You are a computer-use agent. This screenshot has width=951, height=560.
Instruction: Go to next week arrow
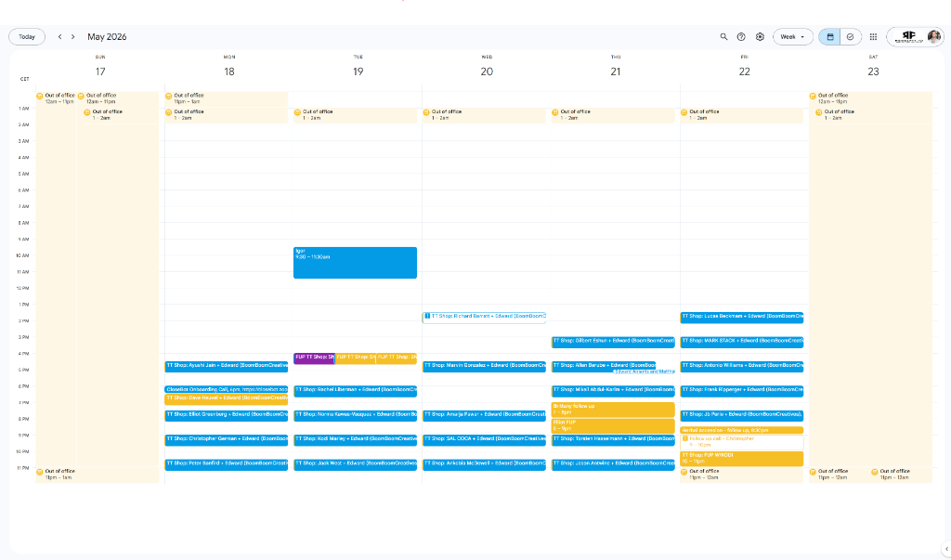point(72,37)
